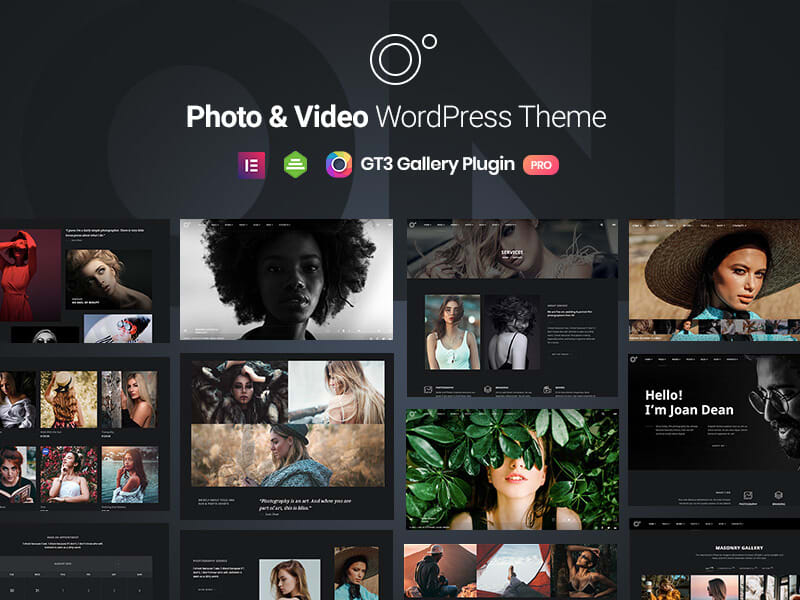This screenshot has height=600, width=800.
Task: Open the woman sitting by water thumbnail
Action: [x=130, y=474]
